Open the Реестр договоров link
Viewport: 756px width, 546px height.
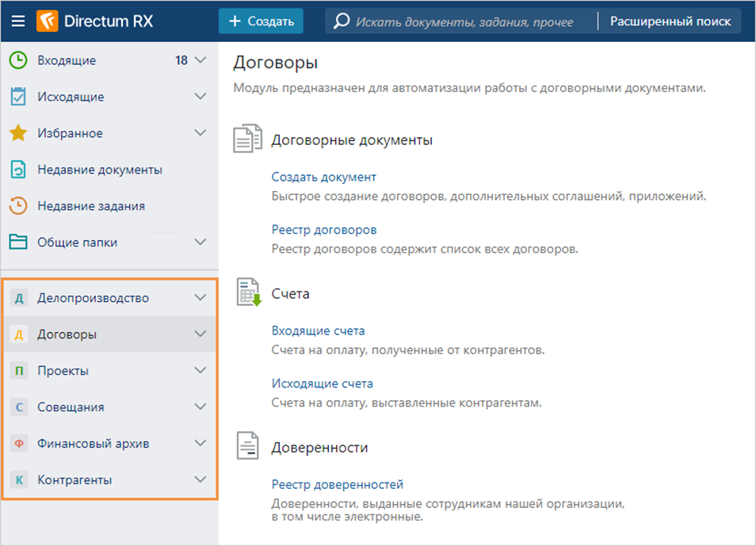click(324, 230)
